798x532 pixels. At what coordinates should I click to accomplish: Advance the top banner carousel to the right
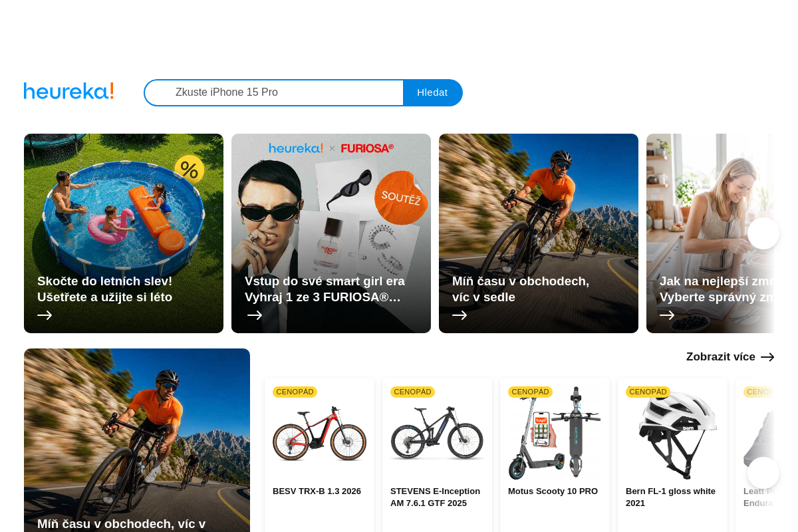coord(763,233)
